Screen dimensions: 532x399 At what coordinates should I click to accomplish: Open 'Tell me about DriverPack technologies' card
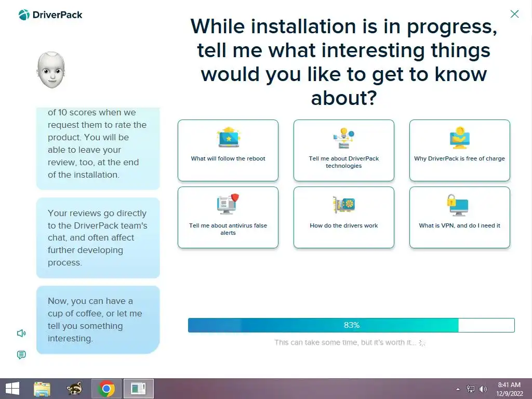tap(344, 150)
